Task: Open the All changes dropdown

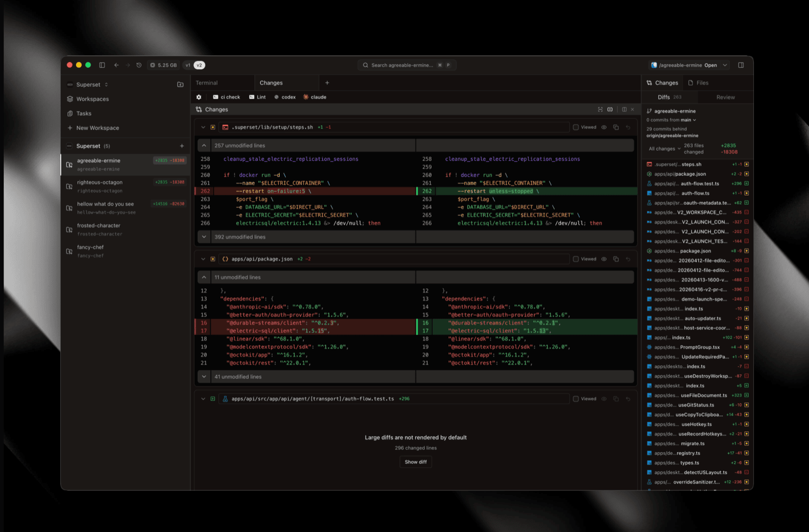Action: pos(664,149)
